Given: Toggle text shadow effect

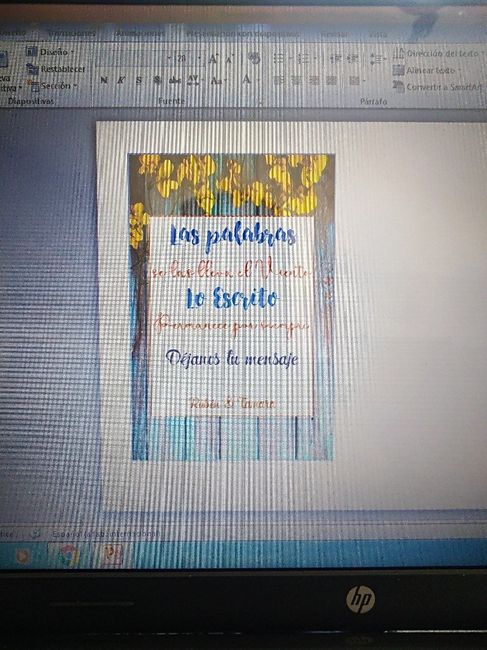Looking at the screenshot, I should click(157, 80).
